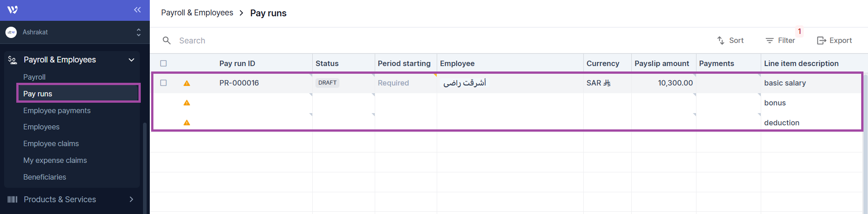Expand the Products & Services section
This screenshot has height=214, width=868.
click(131, 200)
